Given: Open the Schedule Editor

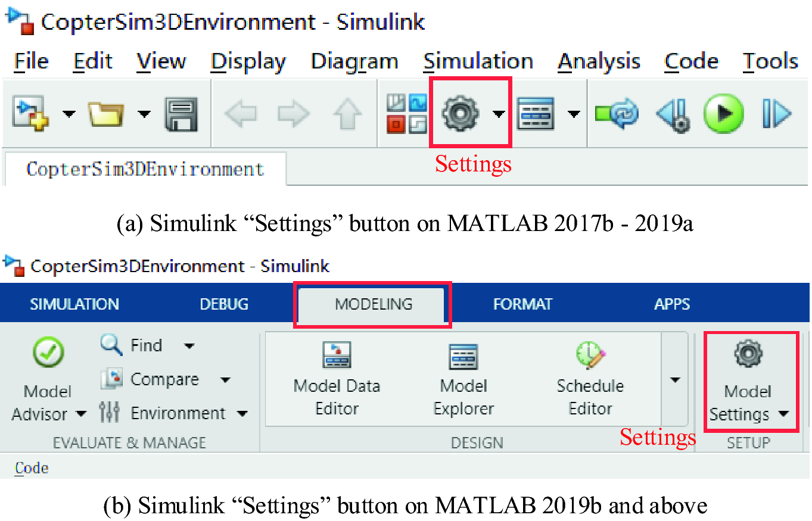Looking at the screenshot, I should coord(590,379).
